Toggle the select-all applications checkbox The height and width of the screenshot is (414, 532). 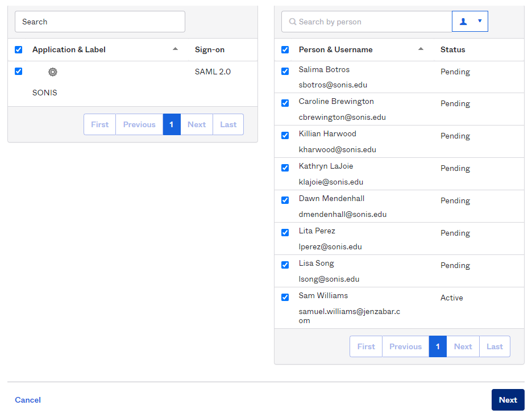pos(18,50)
